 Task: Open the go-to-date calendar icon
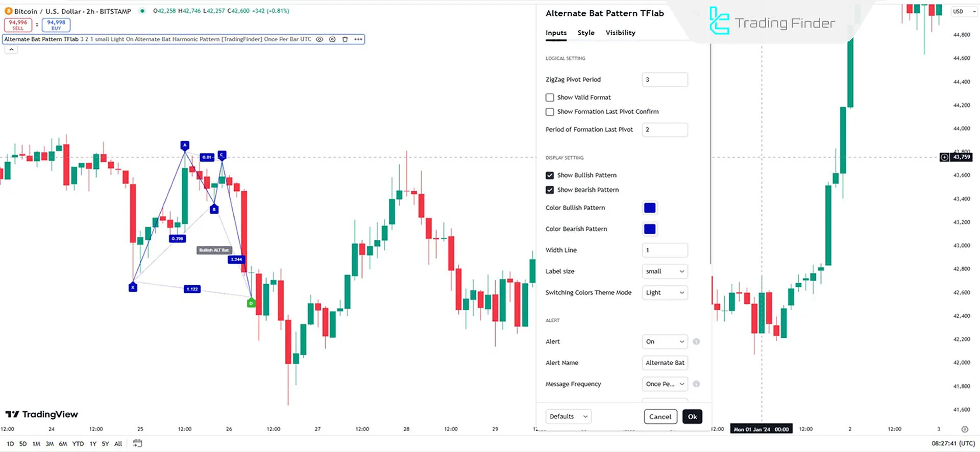[137, 443]
